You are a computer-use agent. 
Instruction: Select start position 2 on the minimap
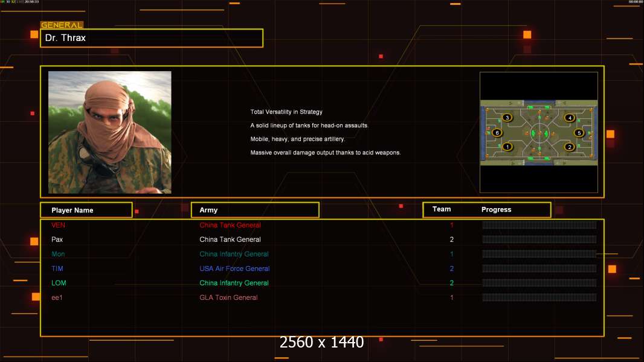click(569, 147)
